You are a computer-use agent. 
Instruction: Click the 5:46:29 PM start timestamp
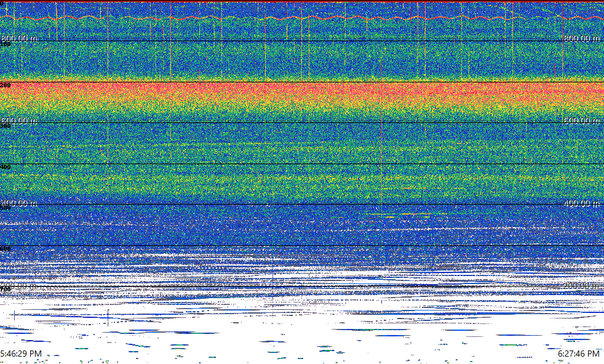pos(21,354)
